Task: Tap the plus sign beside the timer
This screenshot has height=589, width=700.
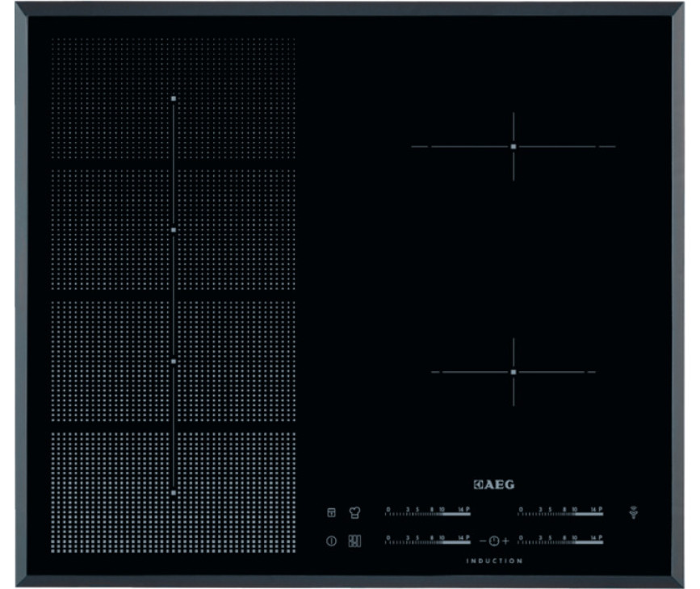Action: click(505, 541)
